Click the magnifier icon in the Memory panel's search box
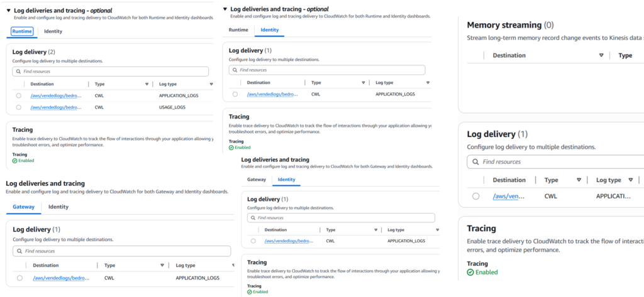 (x=475, y=162)
